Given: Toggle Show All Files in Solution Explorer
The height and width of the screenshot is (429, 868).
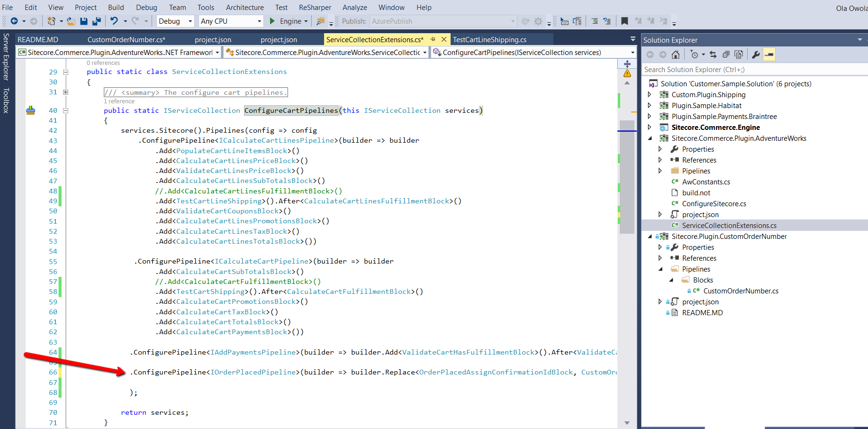Looking at the screenshot, I should [x=739, y=55].
